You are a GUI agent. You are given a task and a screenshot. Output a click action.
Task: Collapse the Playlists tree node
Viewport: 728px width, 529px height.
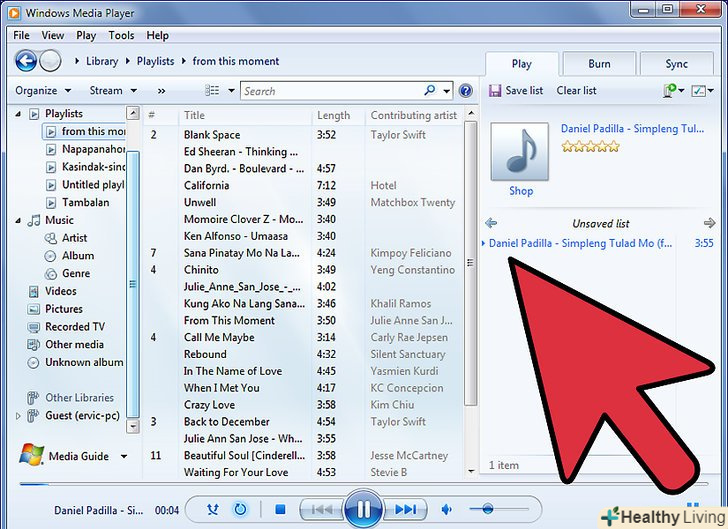pos(19,114)
